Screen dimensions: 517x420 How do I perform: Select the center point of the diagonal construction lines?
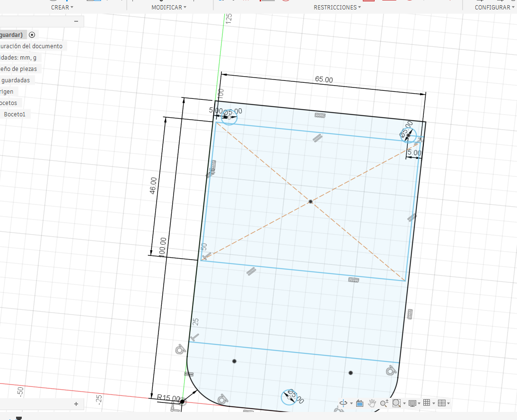[x=310, y=201]
